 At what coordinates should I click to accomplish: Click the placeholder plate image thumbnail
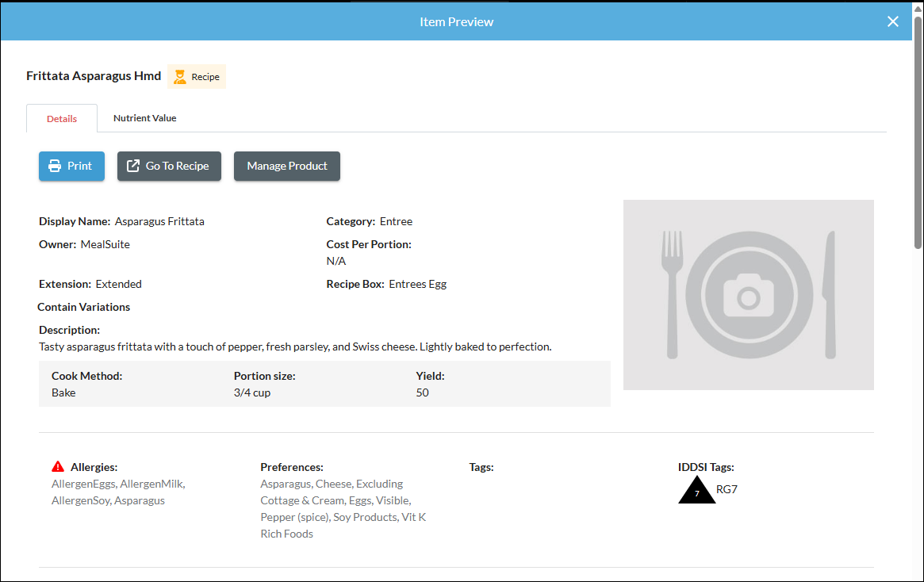click(749, 294)
